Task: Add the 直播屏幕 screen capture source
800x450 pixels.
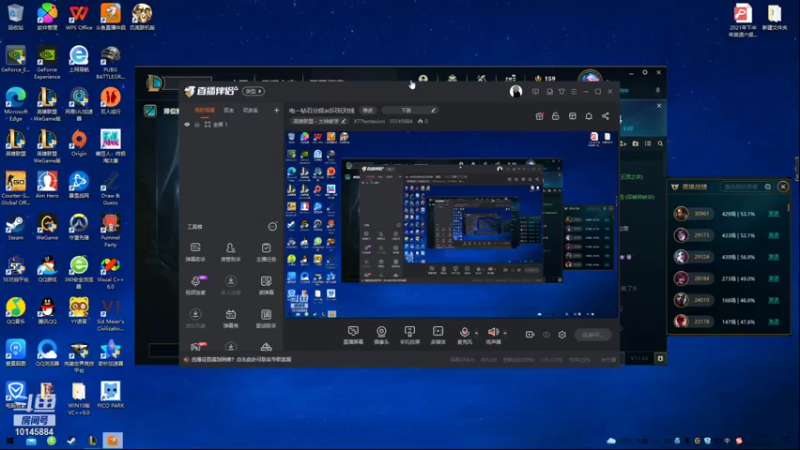Action: pyautogui.click(x=353, y=335)
